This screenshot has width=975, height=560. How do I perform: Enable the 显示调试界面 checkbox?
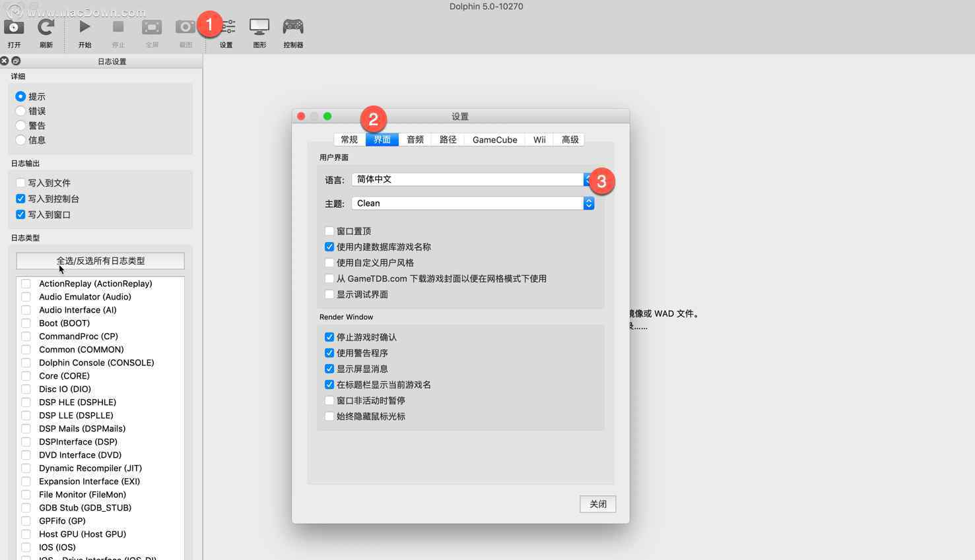[x=329, y=294]
